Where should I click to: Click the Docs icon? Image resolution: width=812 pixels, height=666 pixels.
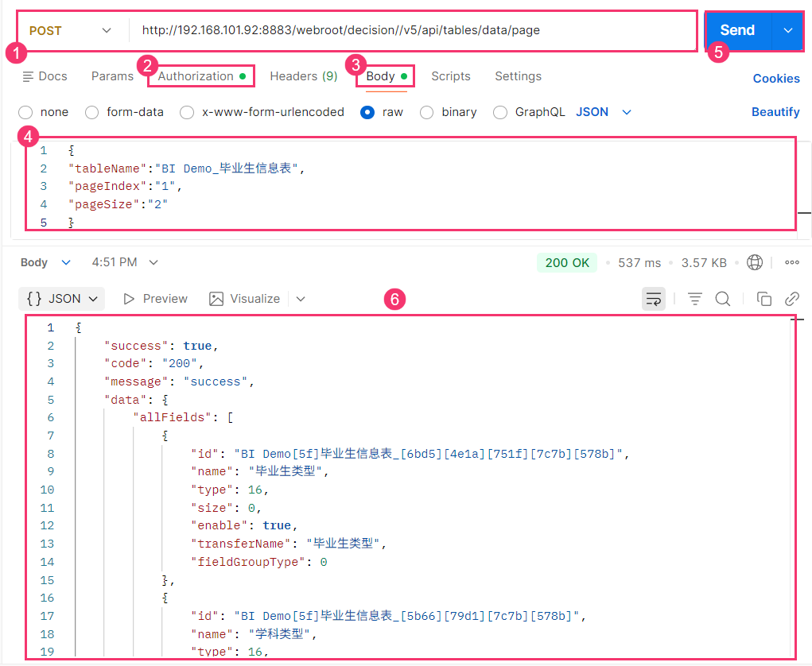point(28,76)
